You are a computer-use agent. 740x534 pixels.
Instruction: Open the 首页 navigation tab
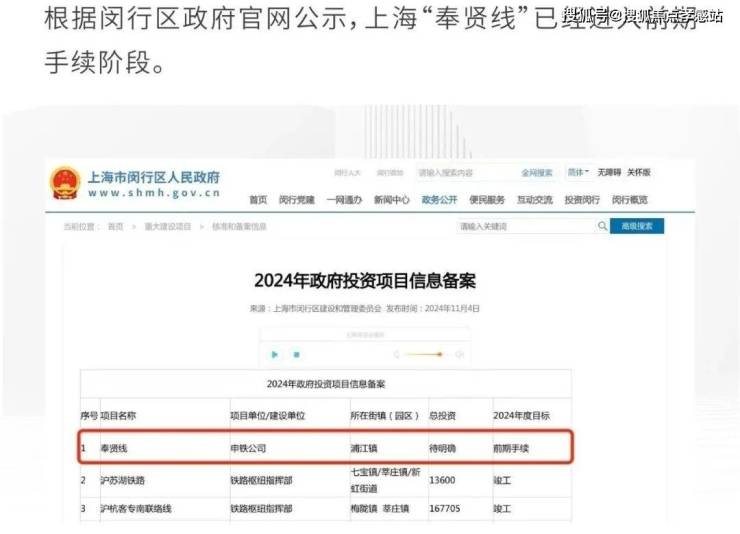pyautogui.click(x=258, y=200)
